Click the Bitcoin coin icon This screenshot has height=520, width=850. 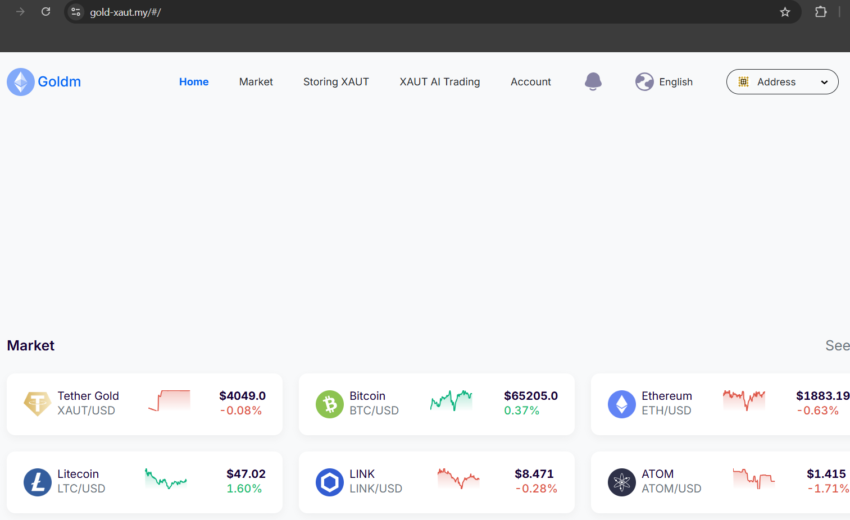click(330, 404)
